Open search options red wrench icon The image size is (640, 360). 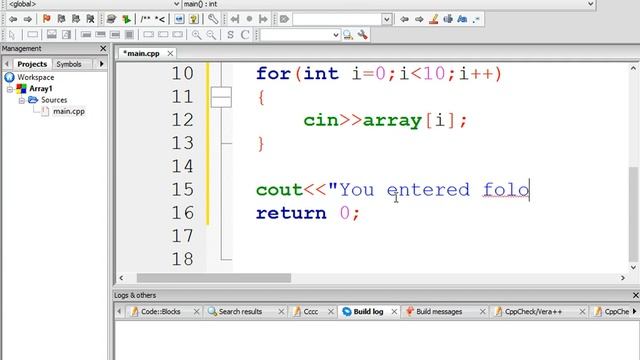pos(362,35)
